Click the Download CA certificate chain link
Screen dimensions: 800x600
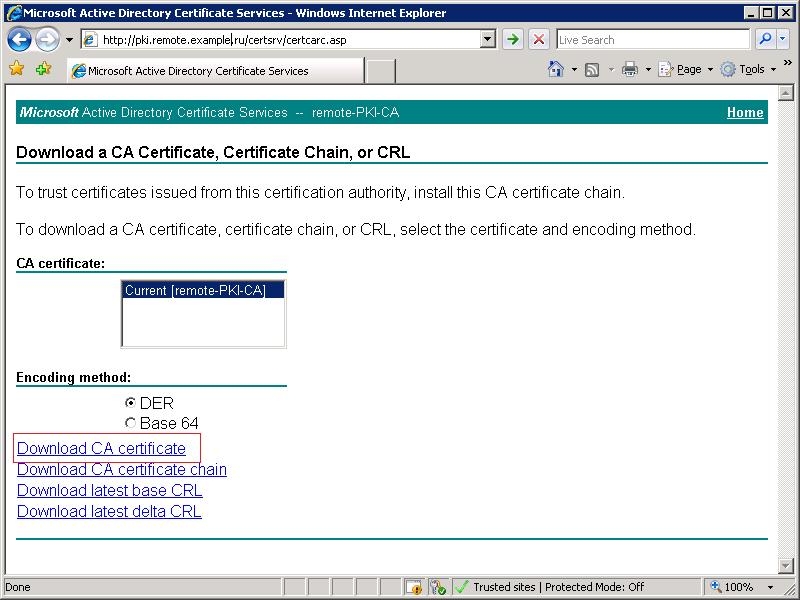coord(122,469)
